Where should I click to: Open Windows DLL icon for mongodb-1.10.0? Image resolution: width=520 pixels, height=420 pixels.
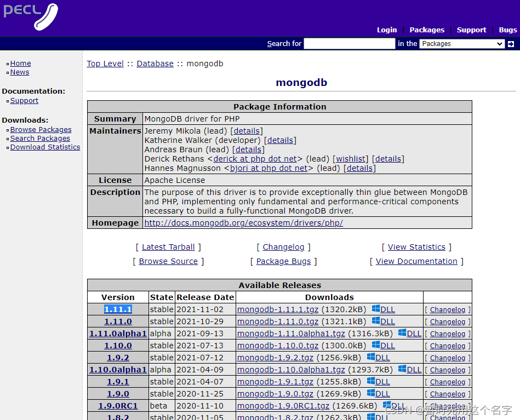[x=376, y=345]
